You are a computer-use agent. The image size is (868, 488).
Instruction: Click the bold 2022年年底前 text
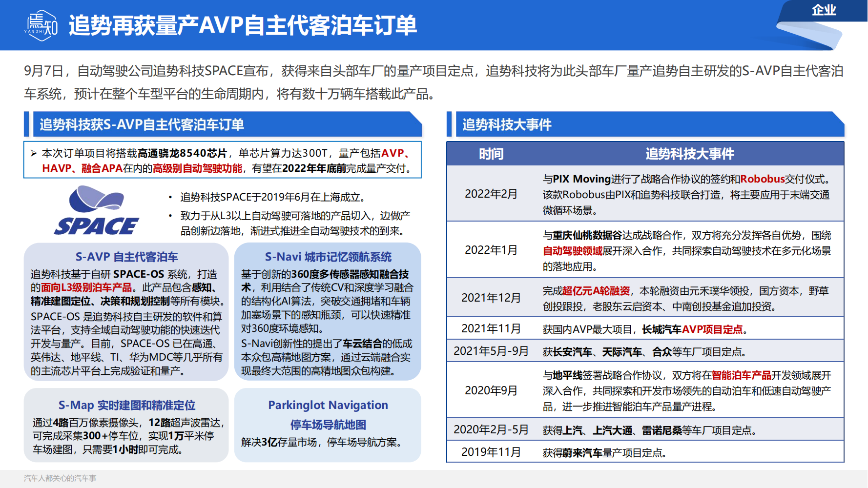pos(314,168)
